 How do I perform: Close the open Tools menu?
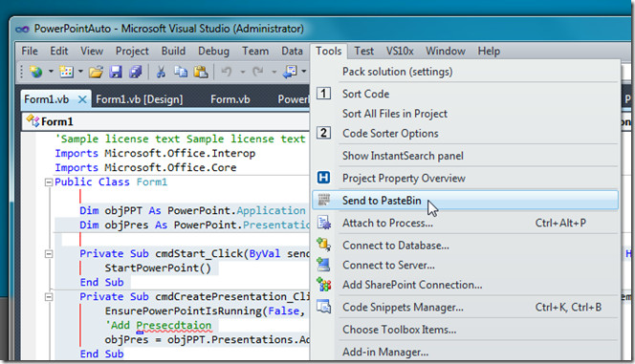click(x=328, y=51)
